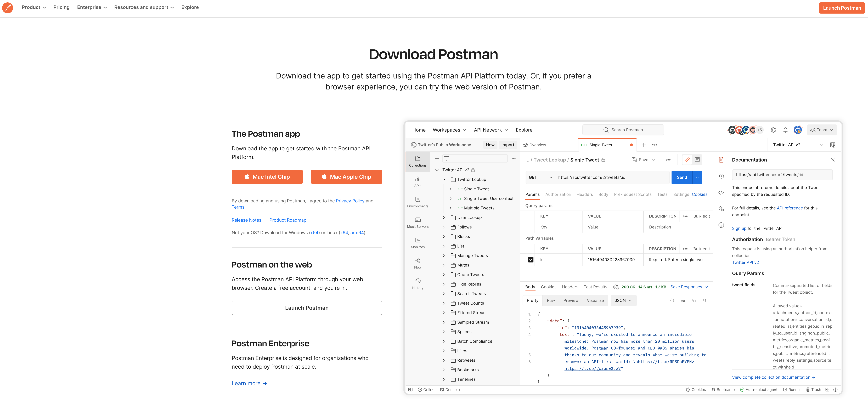Uncheck the id path variable checkbox
The height and width of the screenshot is (399, 868).
(530, 260)
